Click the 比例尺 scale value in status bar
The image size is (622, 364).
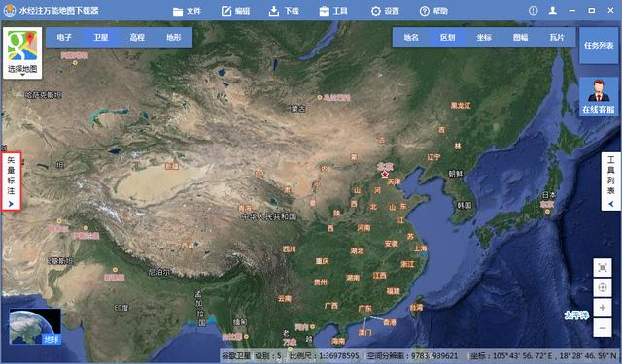coord(324,355)
